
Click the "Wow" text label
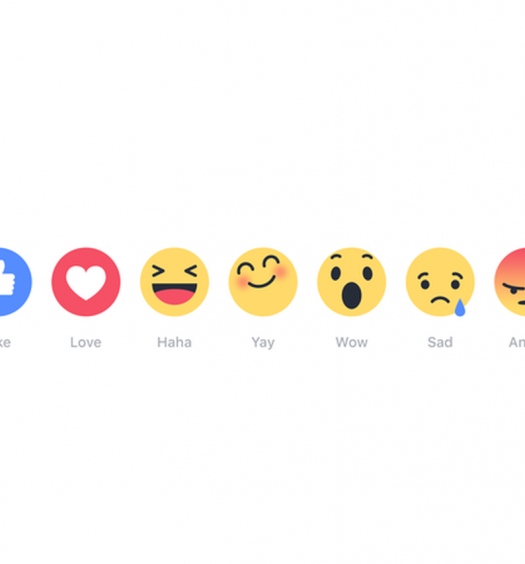[x=352, y=342]
